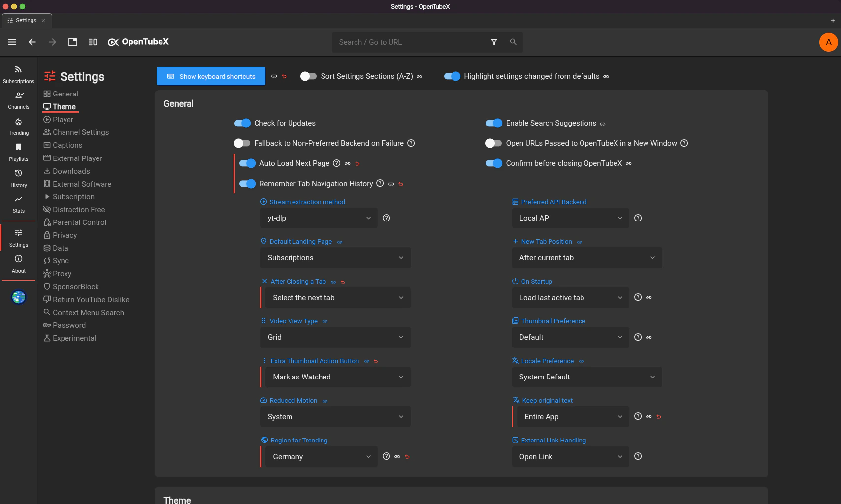Toggle Sort Settings Sections (A-Z)
The width and height of the screenshot is (841, 504).
(308, 76)
